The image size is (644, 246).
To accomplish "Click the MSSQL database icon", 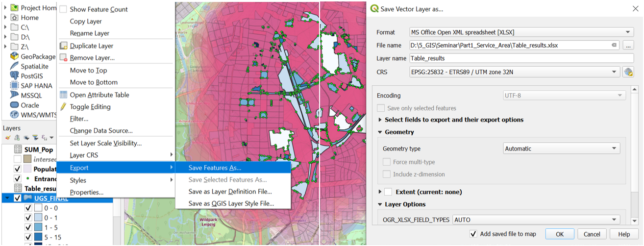I will point(14,96).
